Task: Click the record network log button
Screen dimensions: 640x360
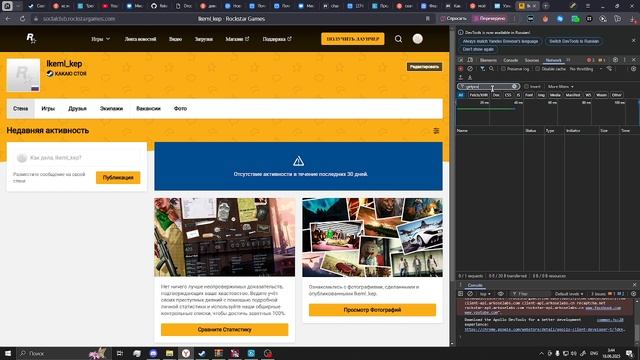Action: tap(460, 69)
